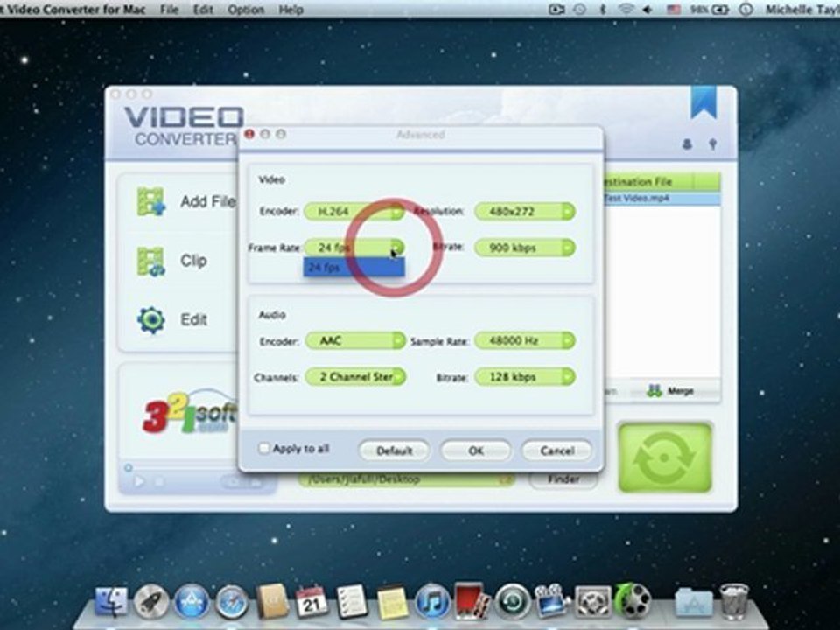Click the Finder button beside output path
840x630 pixels.
563,479
